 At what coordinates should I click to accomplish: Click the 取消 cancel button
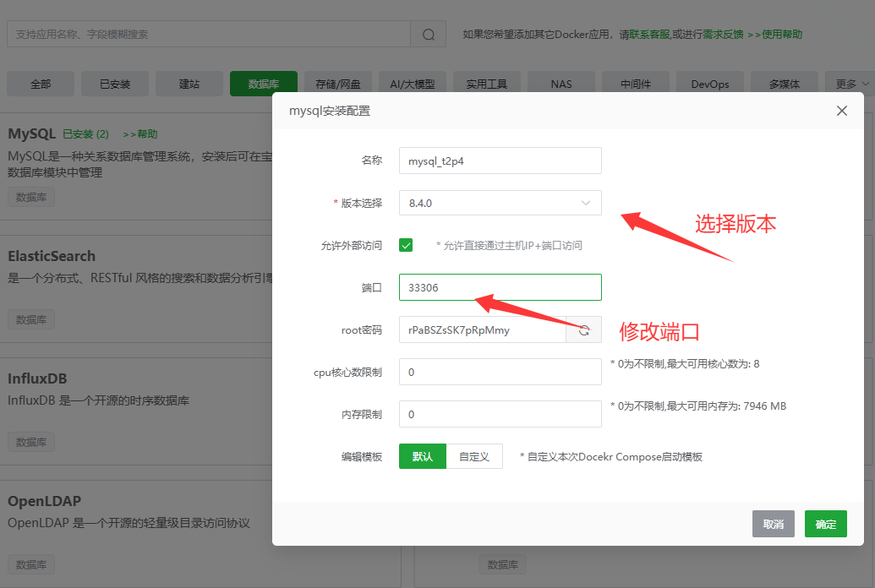pos(774,524)
